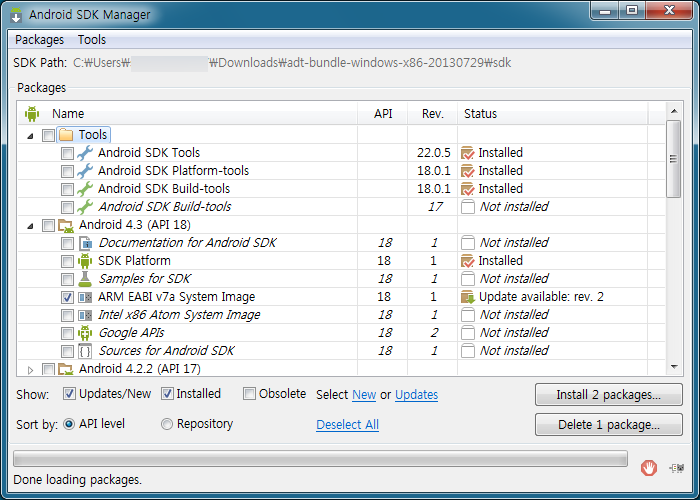Open the Packages menu
The width and height of the screenshot is (700, 500).
click(39, 40)
